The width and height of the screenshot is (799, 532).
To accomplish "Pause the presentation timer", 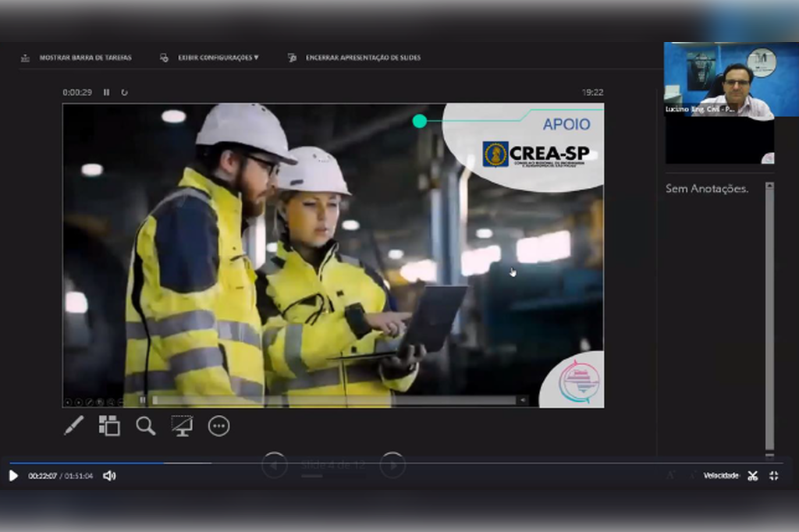I will 107,92.
